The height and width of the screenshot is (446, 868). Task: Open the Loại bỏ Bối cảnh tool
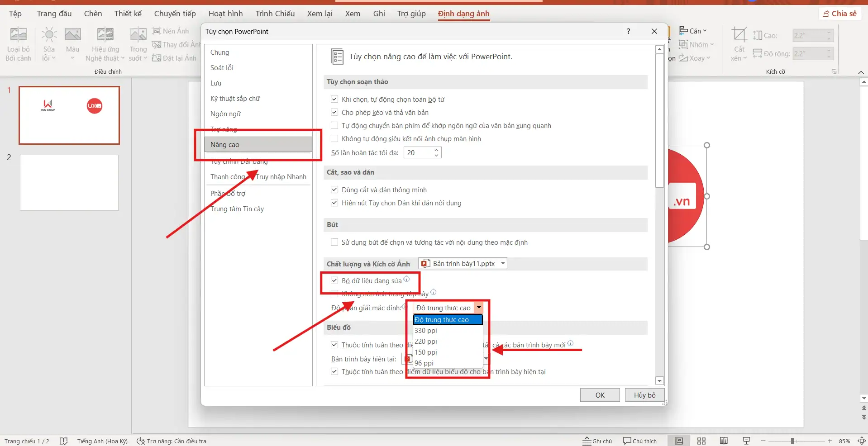coord(18,43)
